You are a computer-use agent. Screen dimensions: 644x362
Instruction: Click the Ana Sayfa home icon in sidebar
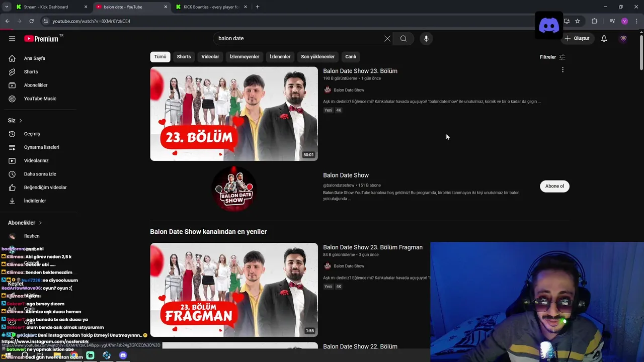pos(12,58)
